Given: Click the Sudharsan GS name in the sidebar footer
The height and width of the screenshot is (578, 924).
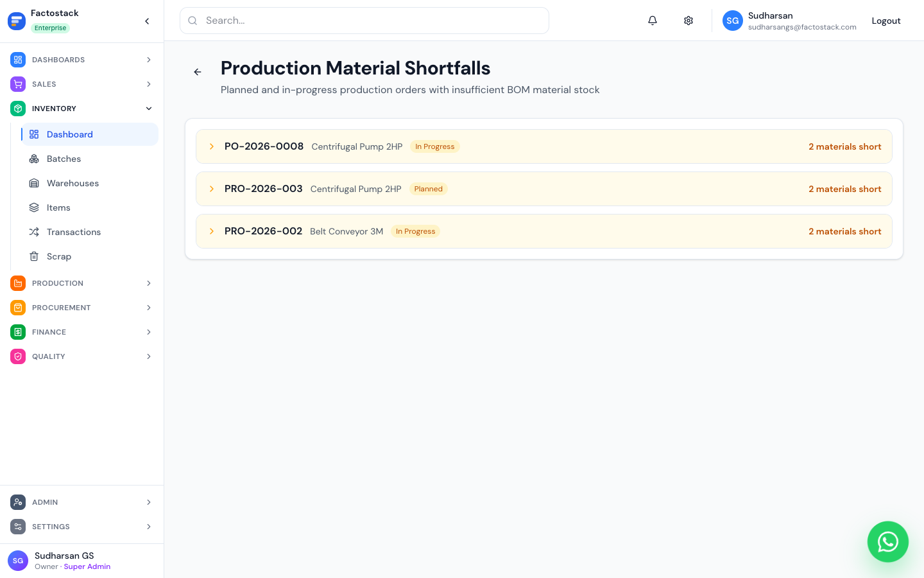Looking at the screenshot, I should pos(64,556).
